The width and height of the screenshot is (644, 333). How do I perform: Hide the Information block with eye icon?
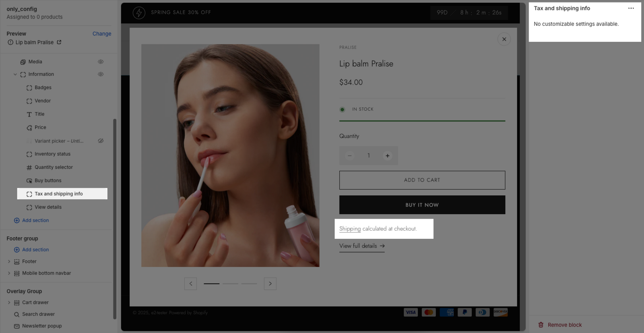101,74
